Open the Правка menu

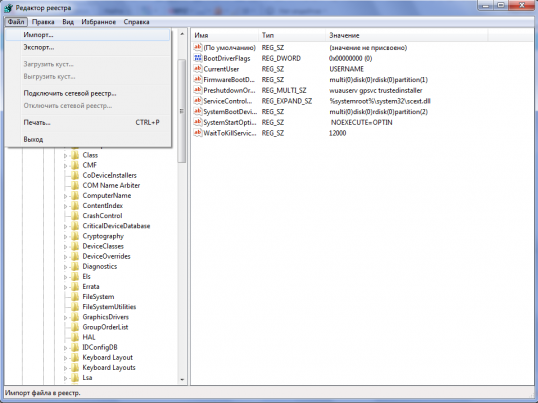click(43, 22)
